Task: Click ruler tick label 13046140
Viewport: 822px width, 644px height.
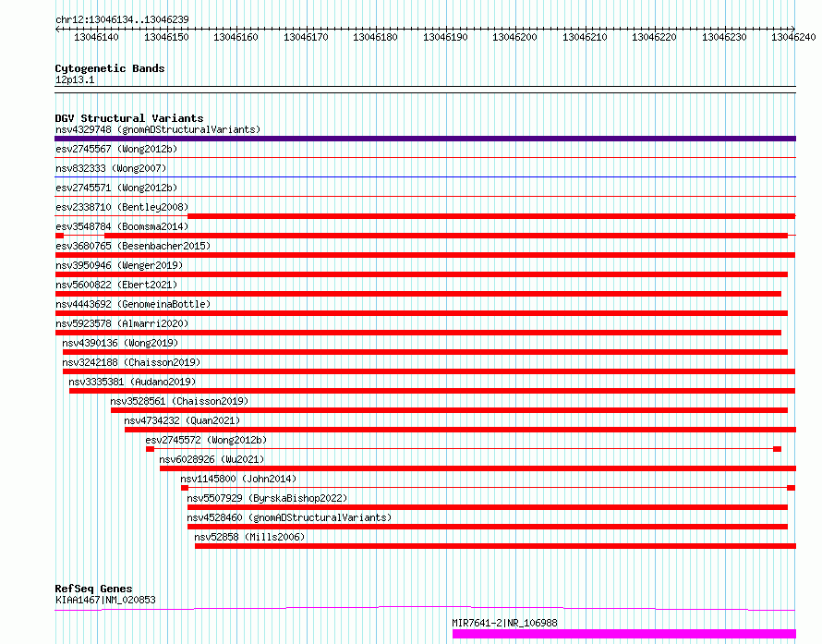Action: pos(96,37)
